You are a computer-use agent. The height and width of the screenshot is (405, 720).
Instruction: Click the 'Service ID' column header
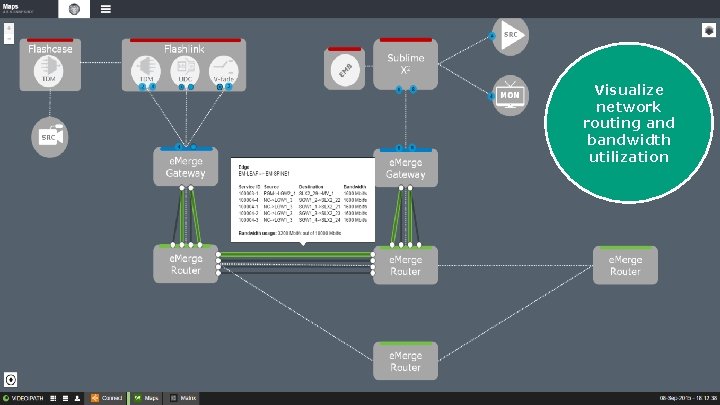point(249,187)
